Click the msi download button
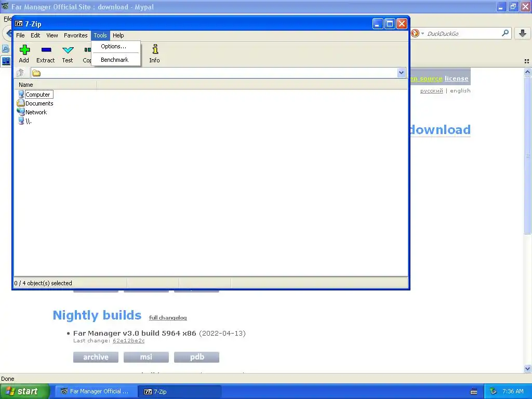Viewport: 532px width, 399px height. coord(146,357)
